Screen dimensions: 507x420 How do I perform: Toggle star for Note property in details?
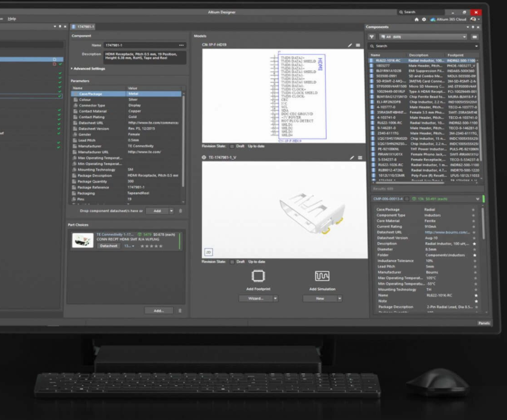476,301
